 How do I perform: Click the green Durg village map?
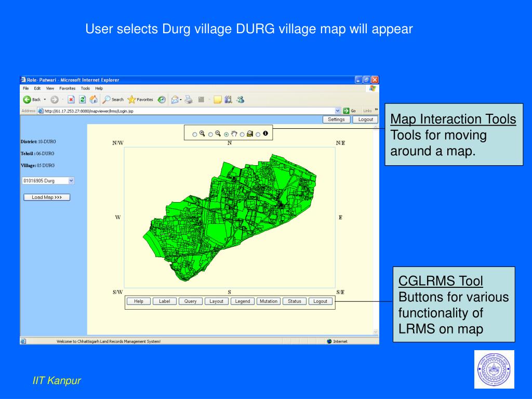click(x=229, y=218)
